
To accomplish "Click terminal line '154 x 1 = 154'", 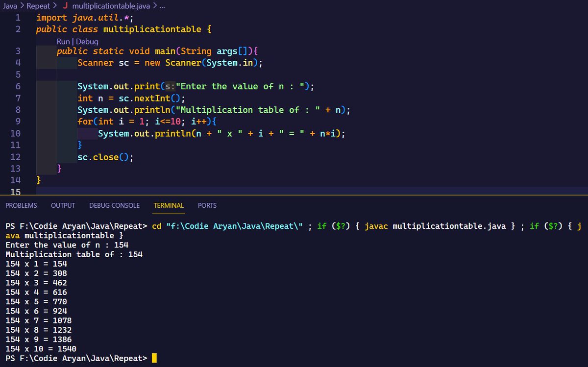I will pyautogui.click(x=36, y=264).
